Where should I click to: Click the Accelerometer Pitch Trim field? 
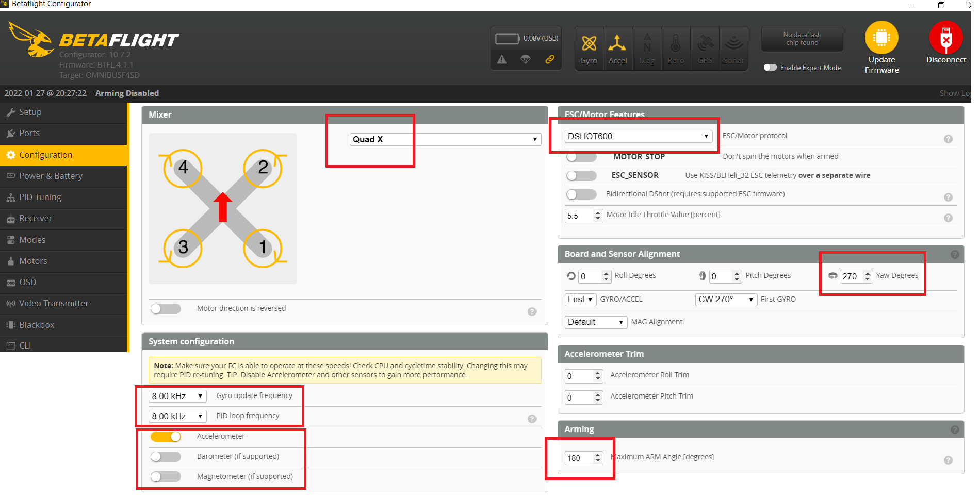[x=583, y=398]
